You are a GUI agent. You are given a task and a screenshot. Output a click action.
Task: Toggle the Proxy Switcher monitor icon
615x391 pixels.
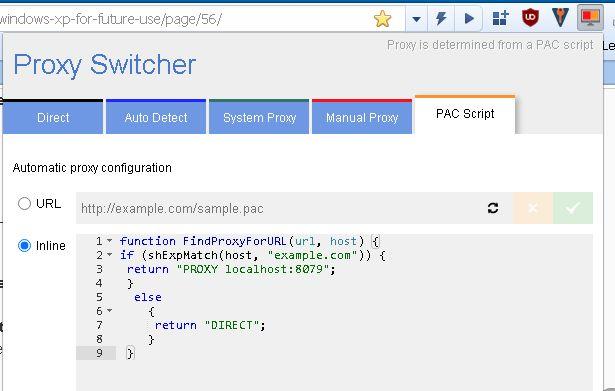point(590,18)
